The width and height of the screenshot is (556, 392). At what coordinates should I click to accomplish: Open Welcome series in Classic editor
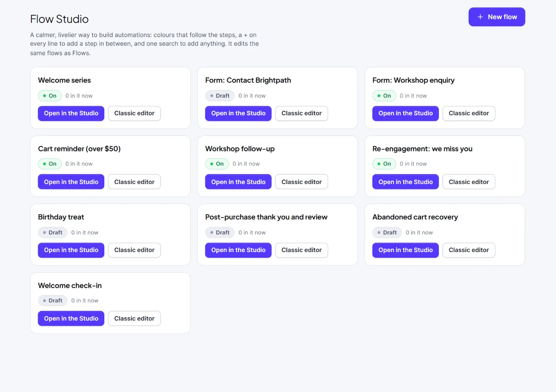click(134, 113)
